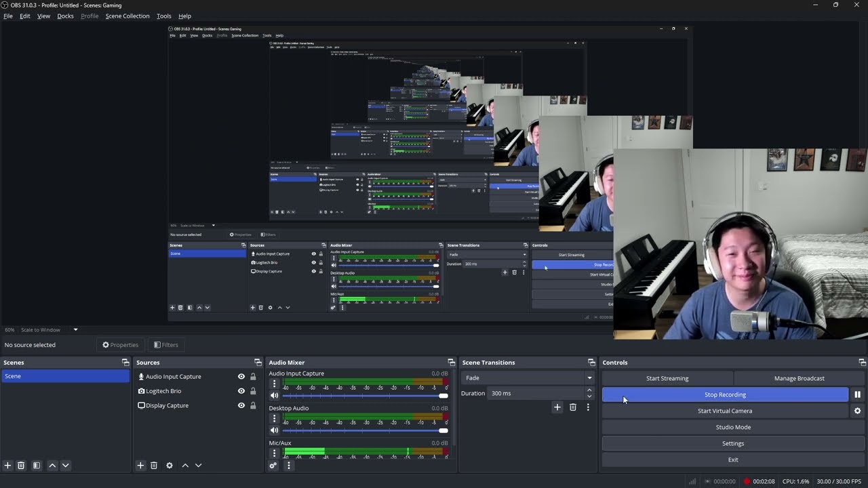
Task: Toggle visibility of Logitech Brio source
Action: coord(241,391)
